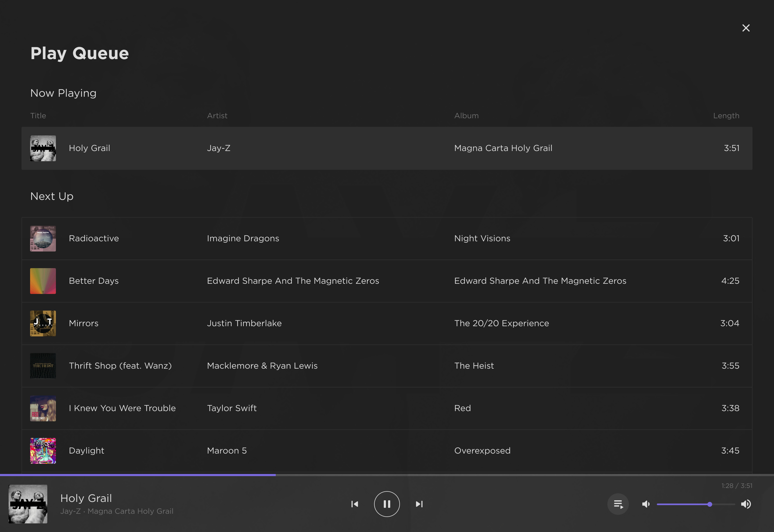Toggle the play queue button
Screen dimensions: 774x532
[x=618, y=504]
